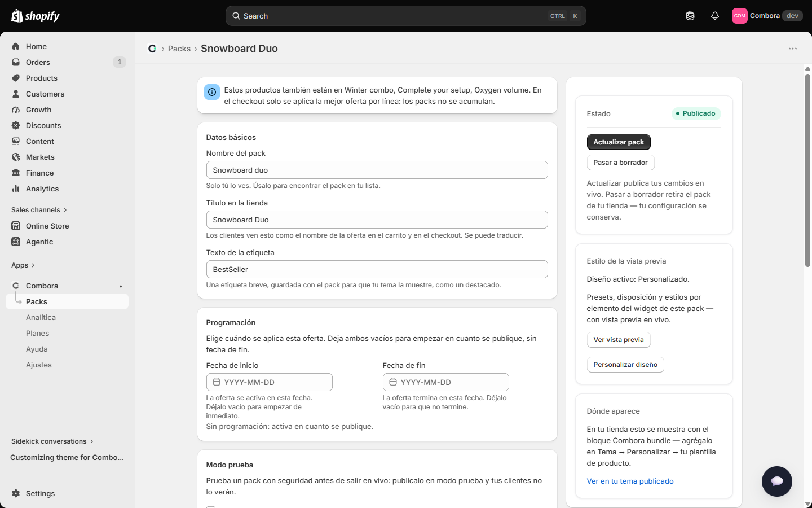
Task: Go to Home in sidebar
Action: (x=68, y=46)
